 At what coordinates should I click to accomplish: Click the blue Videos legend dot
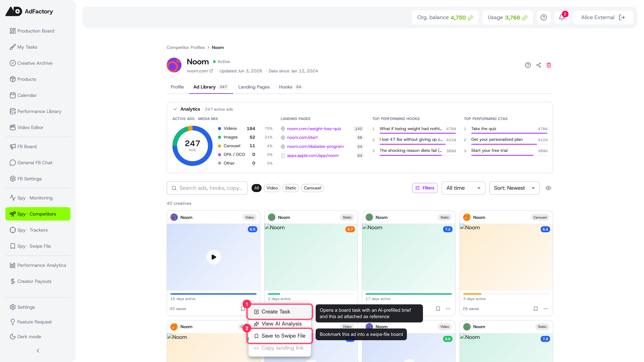tap(220, 129)
